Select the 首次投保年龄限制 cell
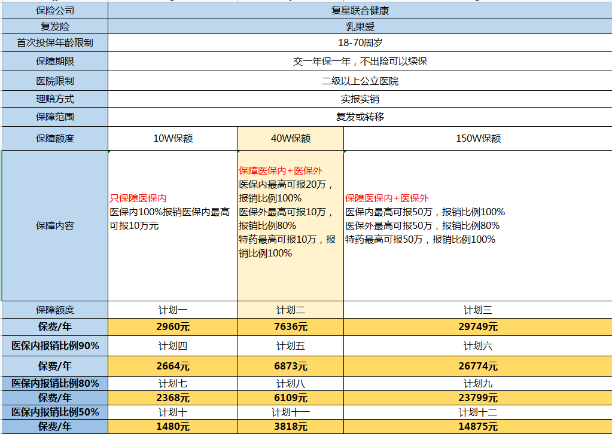The image size is (612, 434). [55, 43]
